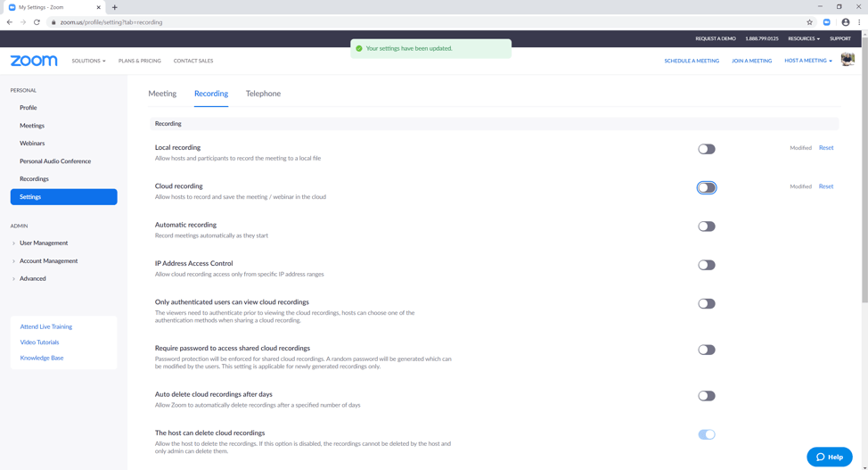Click Contact Sales link
The width and height of the screenshot is (868, 470).
[x=193, y=61]
